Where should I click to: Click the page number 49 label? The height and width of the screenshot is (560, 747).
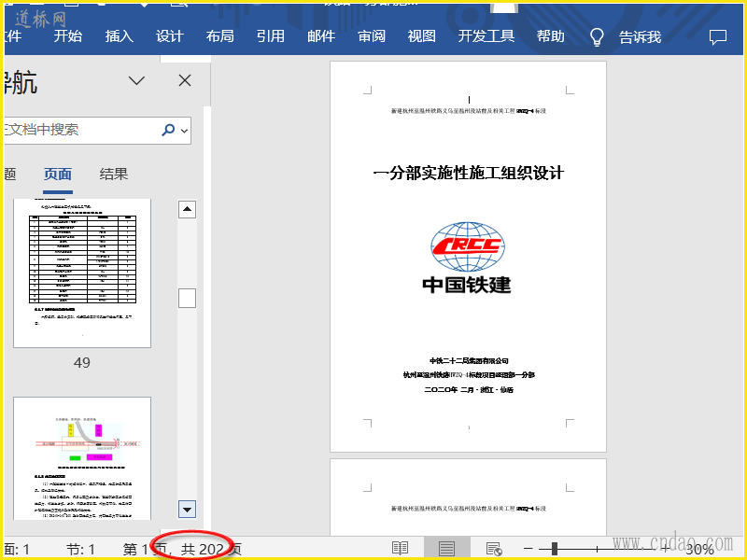82,363
